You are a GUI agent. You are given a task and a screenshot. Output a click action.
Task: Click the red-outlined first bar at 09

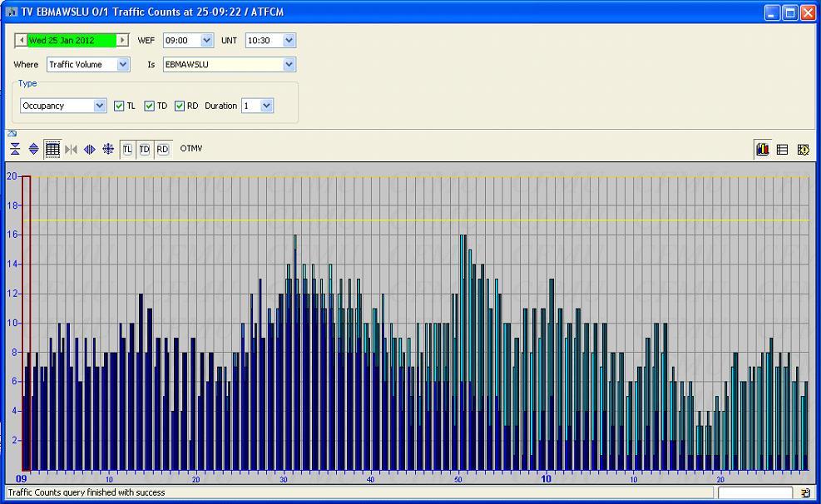click(x=26, y=324)
